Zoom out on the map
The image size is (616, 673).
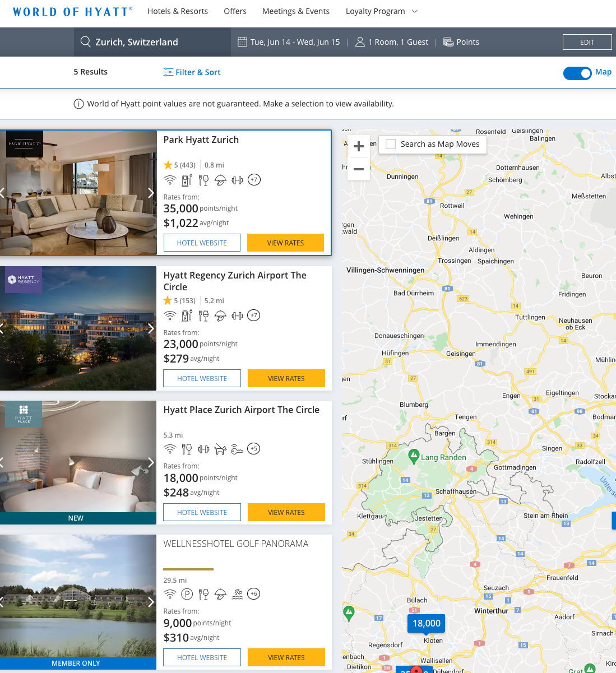[359, 169]
